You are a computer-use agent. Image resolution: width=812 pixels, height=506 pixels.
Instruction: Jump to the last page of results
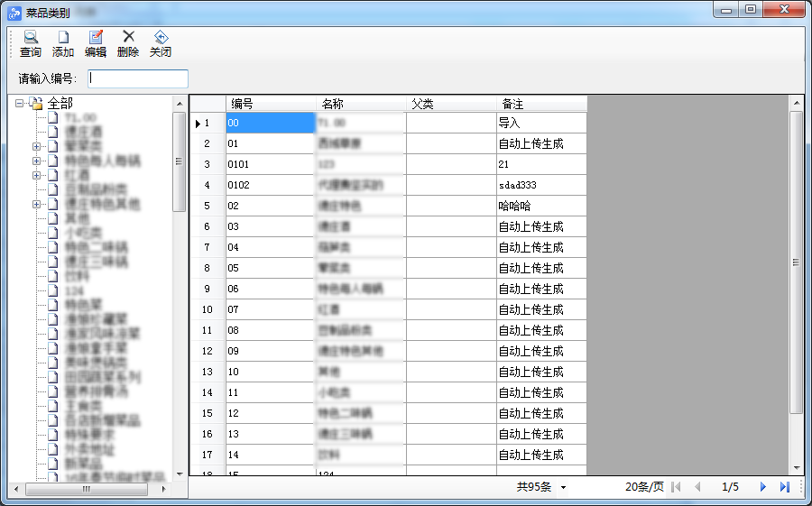(x=785, y=487)
